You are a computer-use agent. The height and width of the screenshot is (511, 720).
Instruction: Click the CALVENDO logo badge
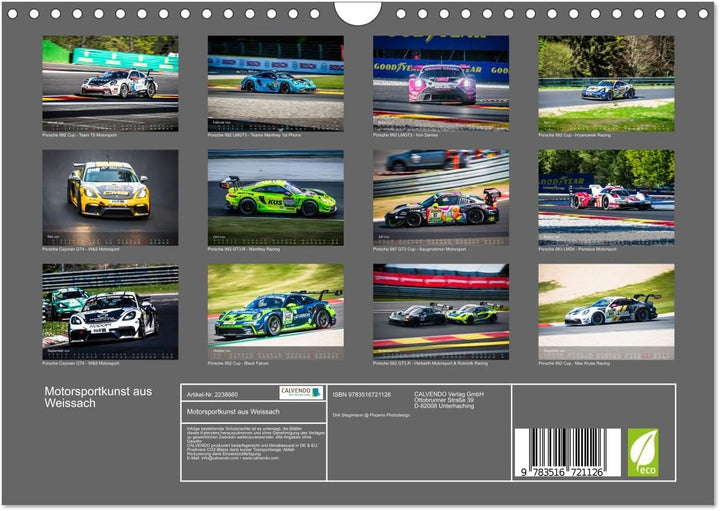click(x=301, y=393)
